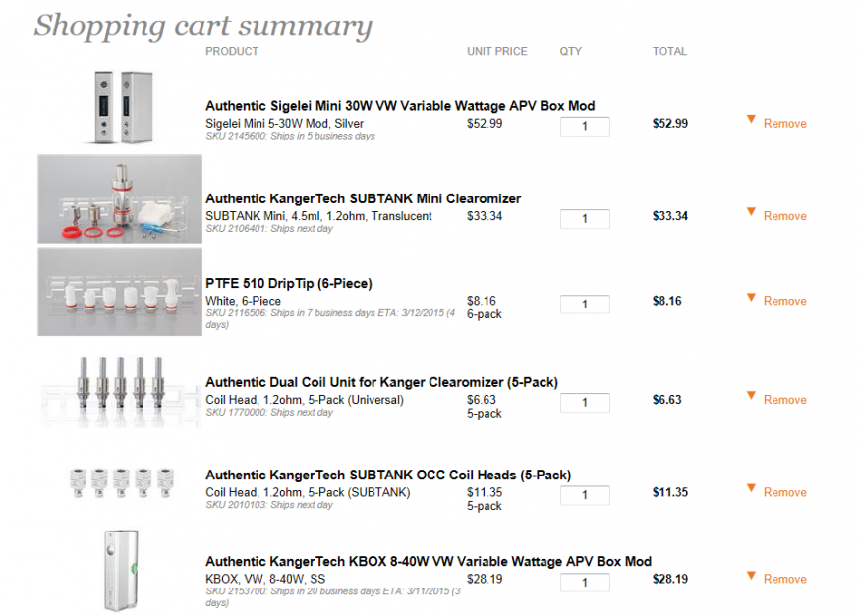Screen dimensions: 860x616
Task: Open SUBTANK OCC Coil Heads product title
Action: (x=387, y=476)
